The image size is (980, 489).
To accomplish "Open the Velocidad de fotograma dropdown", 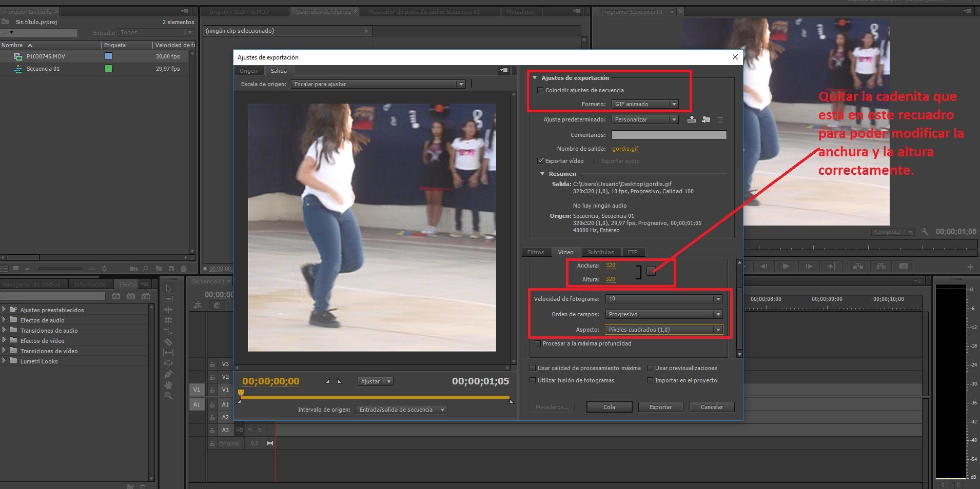I will pyautogui.click(x=664, y=299).
